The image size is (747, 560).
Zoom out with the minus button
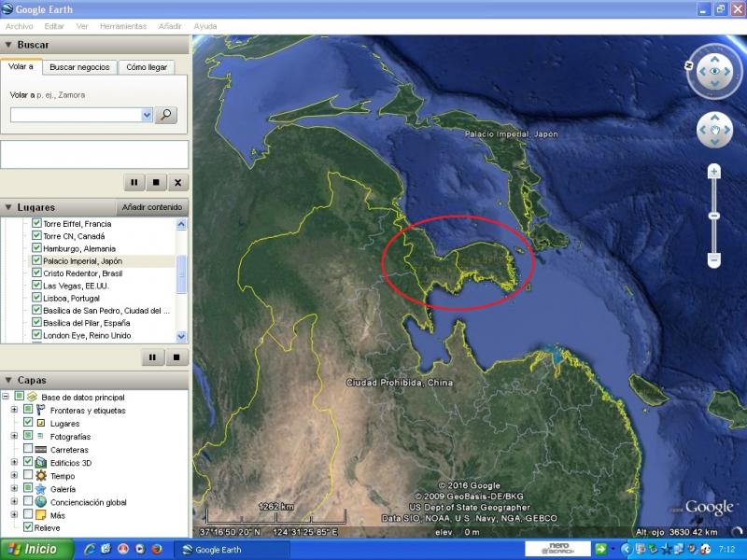coord(713,260)
